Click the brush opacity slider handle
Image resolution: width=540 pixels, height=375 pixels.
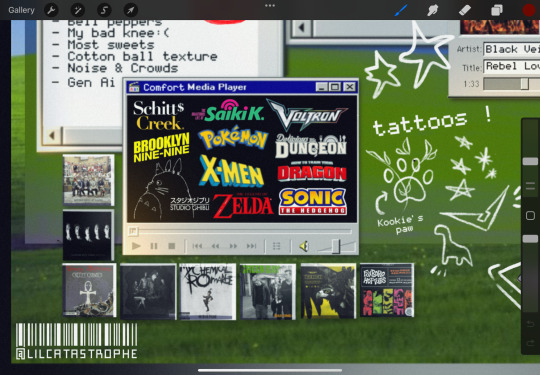pos(530,239)
